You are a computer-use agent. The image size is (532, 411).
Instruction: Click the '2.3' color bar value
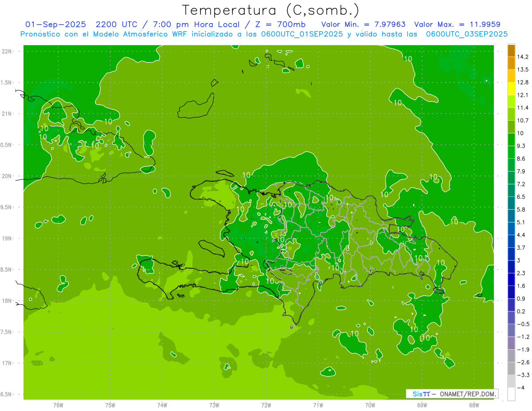521,273
